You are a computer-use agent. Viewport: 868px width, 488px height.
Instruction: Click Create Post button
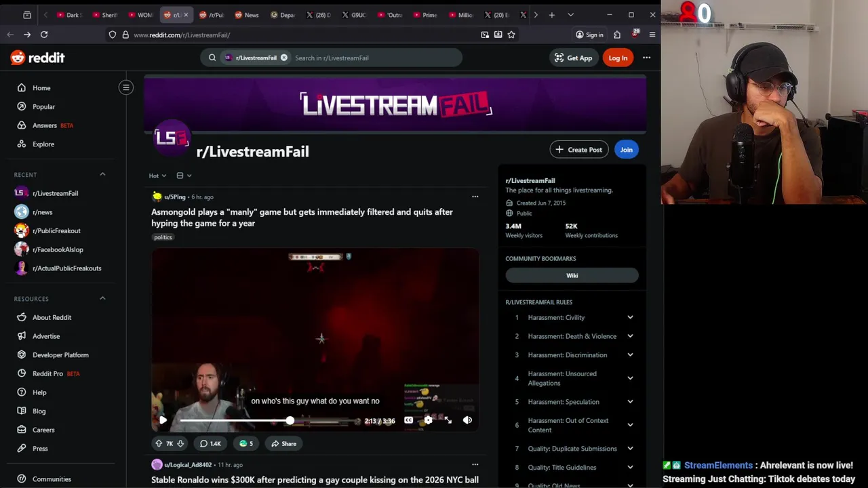pos(579,150)
